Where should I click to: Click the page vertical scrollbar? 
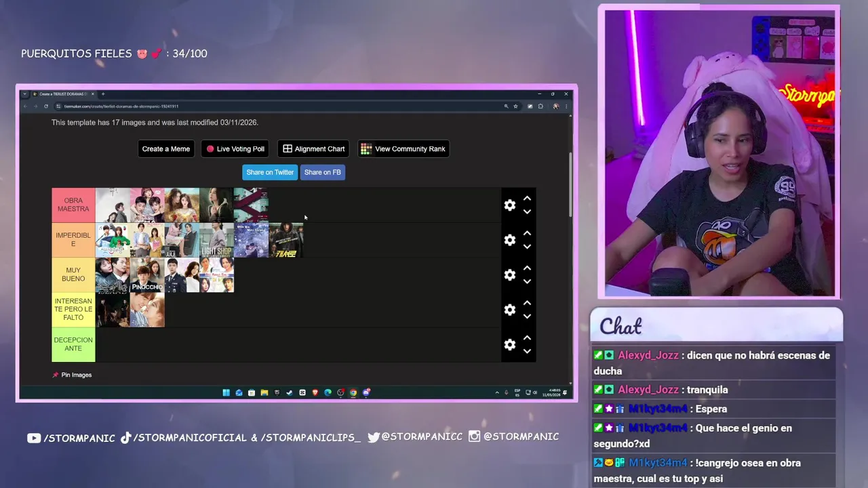(x=570, y=184)
